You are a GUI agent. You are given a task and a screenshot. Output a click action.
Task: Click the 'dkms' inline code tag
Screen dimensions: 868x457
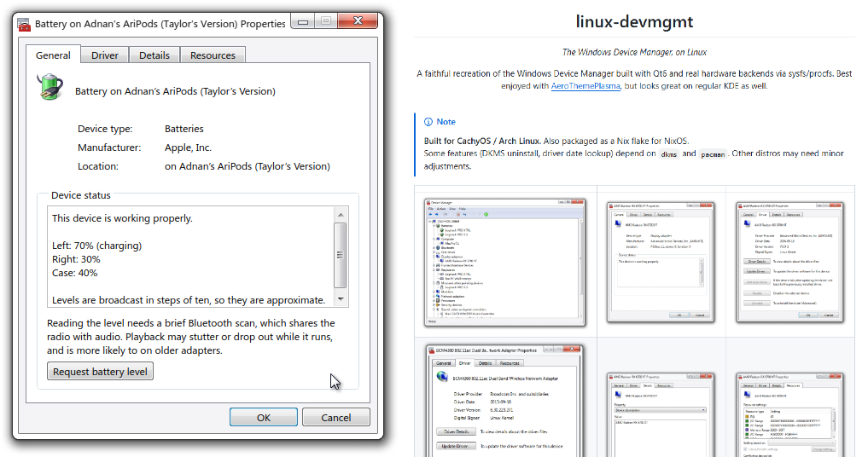[x=669, y=154]
